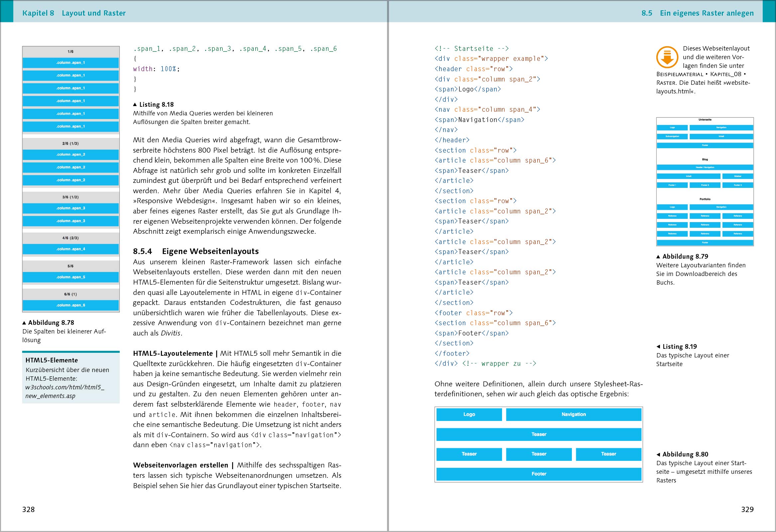Viewport: 776px width, 532px height.
Task: Click the Abbildung 8.79 layout thumbnail
Action: (x=705, y=182)
